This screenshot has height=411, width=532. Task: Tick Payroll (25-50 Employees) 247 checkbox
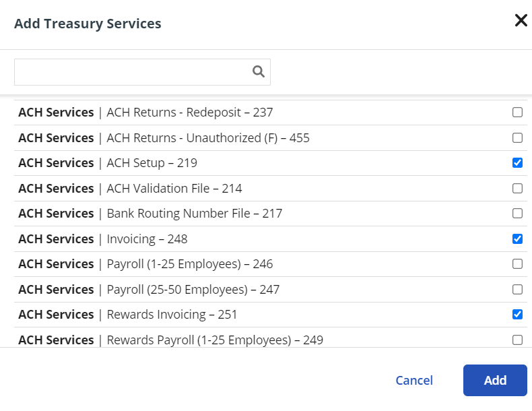(x=517, y=290)
